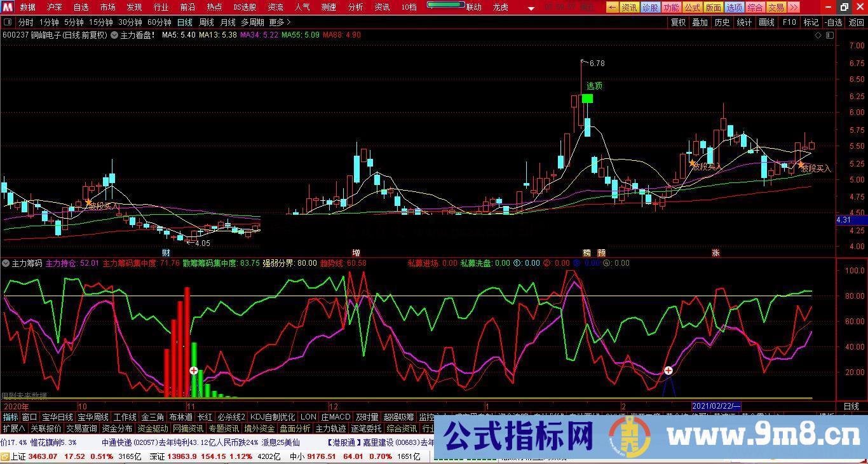The image size is (868, 464).
Task: Switch to 分时 chart period
Action: click(x=25, y=22)
